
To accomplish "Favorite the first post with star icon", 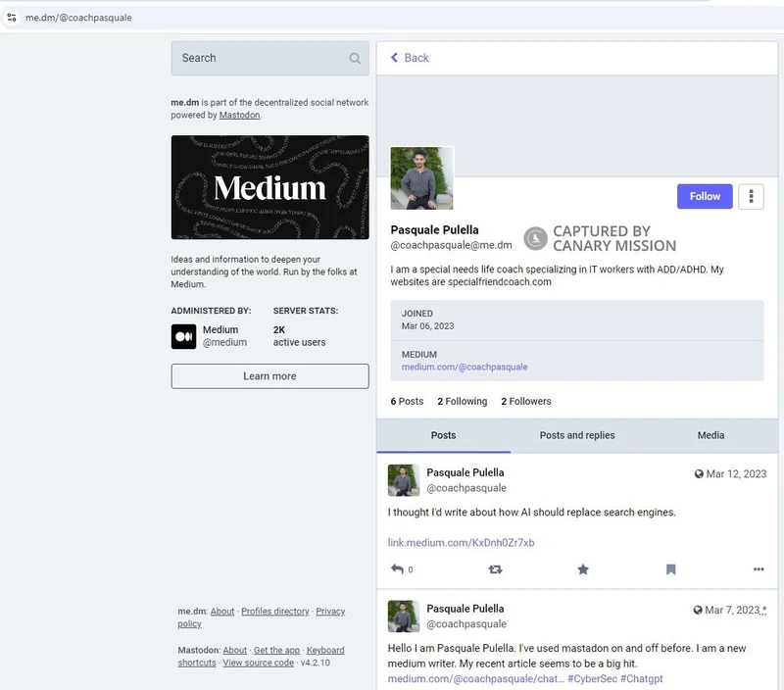I will tap(583, 569).
